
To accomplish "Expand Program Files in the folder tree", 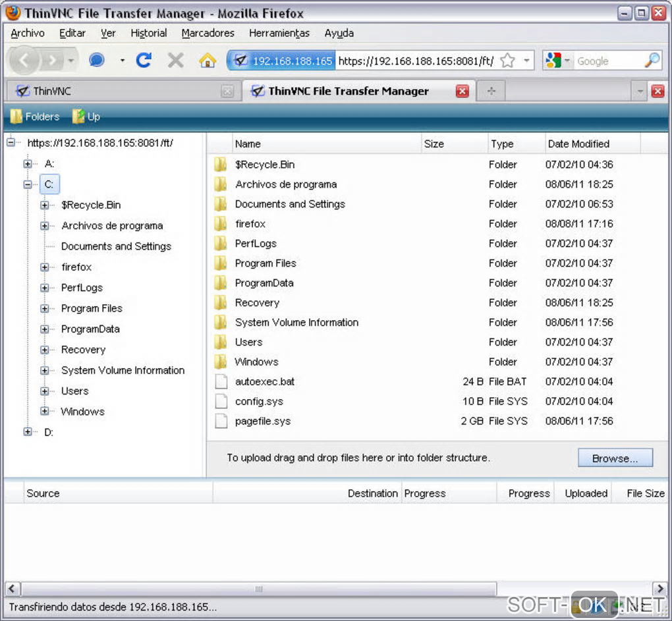I will point(45,308).
